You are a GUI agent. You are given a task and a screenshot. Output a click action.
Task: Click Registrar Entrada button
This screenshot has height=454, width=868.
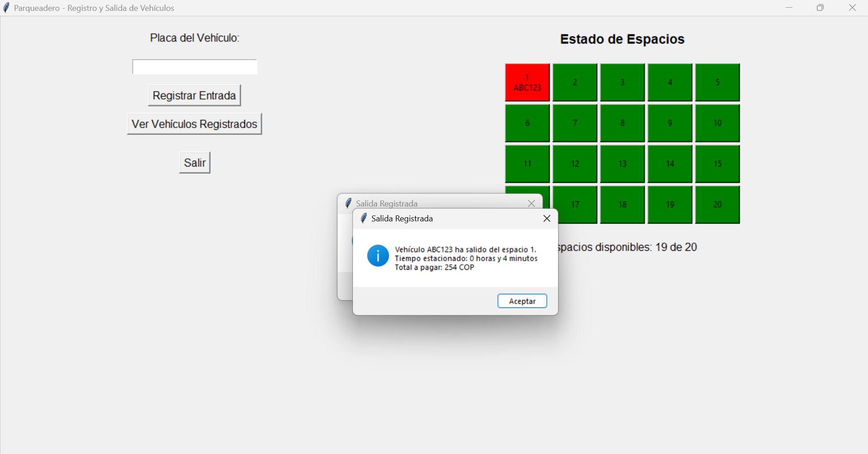(x=194, y=96)
